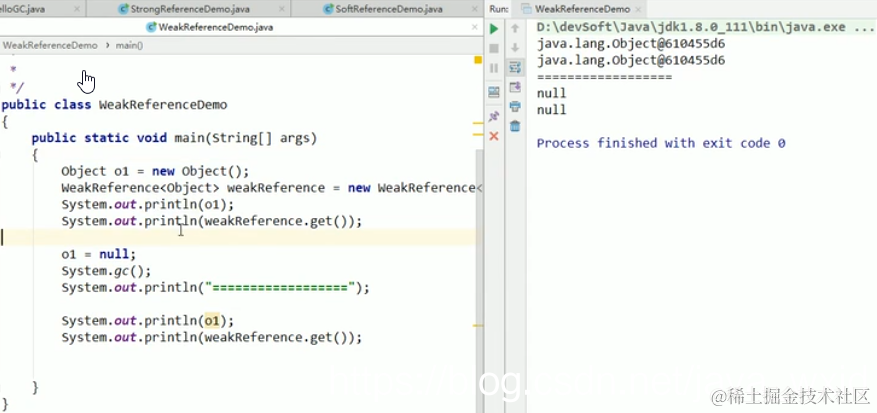Click the Print console output icon
877x413 pixels.
pyautogui.click(x=515, y=106)
